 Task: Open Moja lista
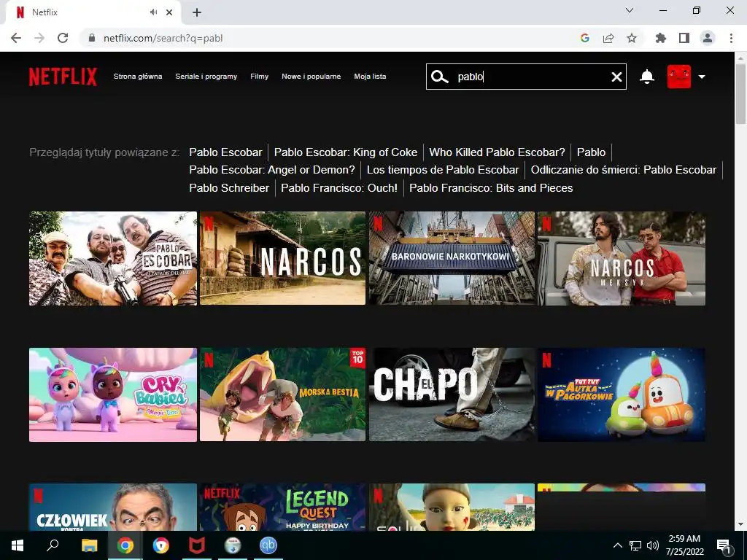click(370, 76)
